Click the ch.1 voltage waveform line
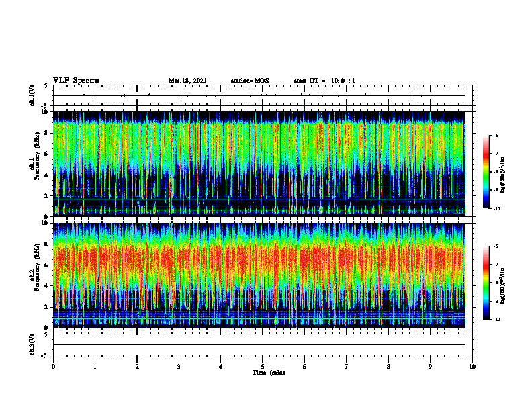 (259, 95)
